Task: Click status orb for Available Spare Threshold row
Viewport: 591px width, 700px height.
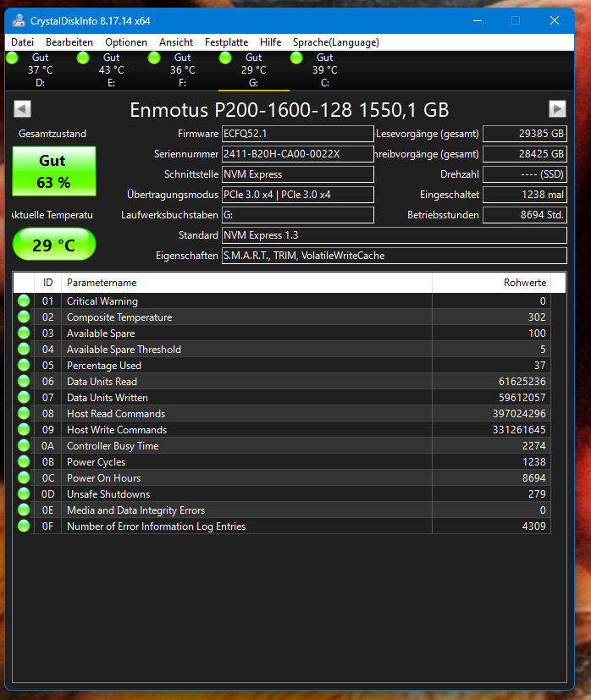Action: 24,349
